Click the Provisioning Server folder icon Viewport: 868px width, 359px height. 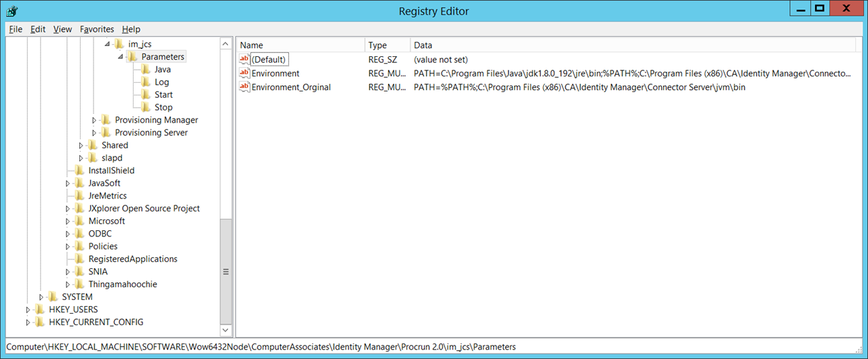click(106, 133)
